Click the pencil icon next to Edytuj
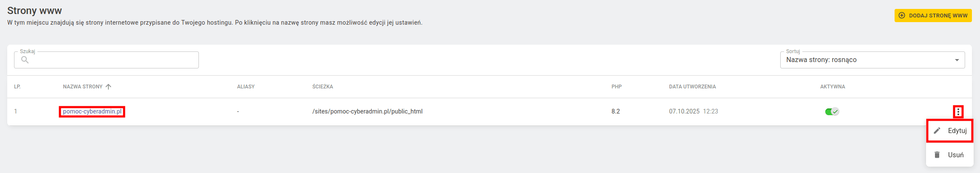Image resolution: width=980 pixels, height=173 pixels. (x=937, y=130)
